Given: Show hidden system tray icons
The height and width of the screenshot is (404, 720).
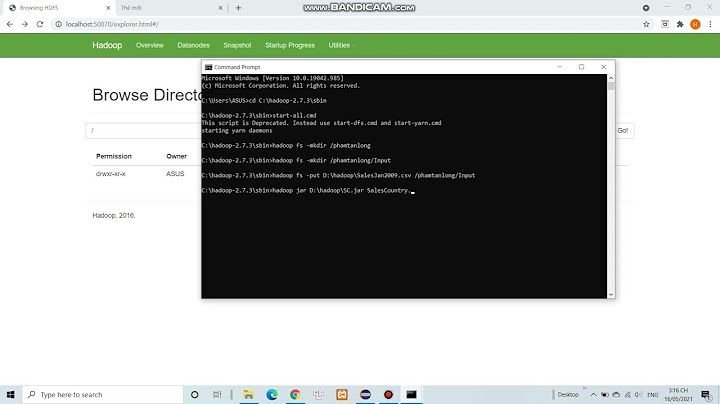Looking at the screenshot, I should pyautogui.click(x=593, y=394).
